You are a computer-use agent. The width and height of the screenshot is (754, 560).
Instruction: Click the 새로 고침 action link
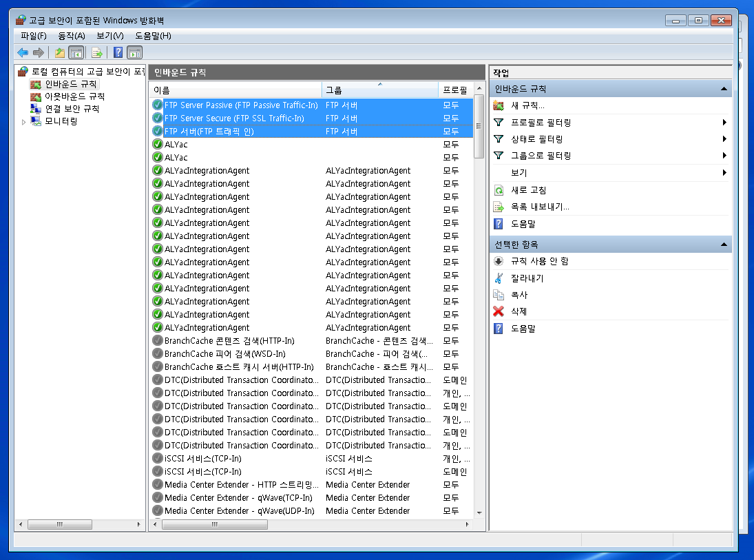[x=528, y=190]
